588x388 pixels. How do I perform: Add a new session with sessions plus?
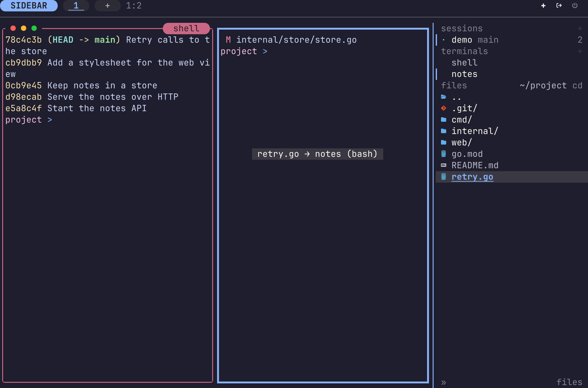point(580,28)
